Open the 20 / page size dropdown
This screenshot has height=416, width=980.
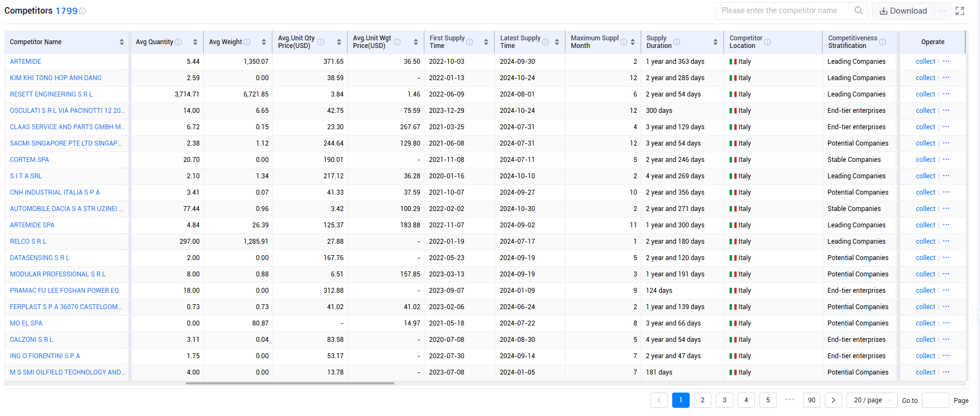tap(872, 400)
